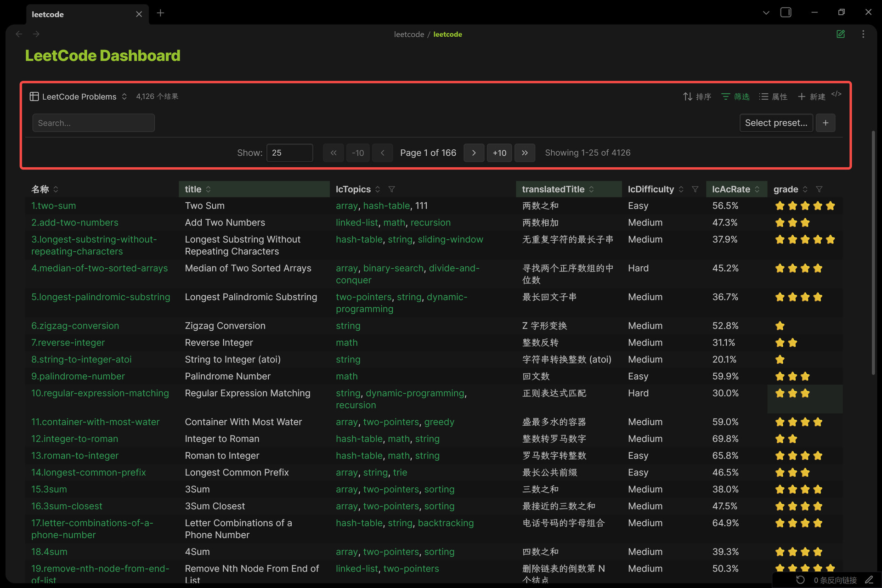Click the edit note pencil icon
Screen dimensions: 882x588
coord(840,34)
